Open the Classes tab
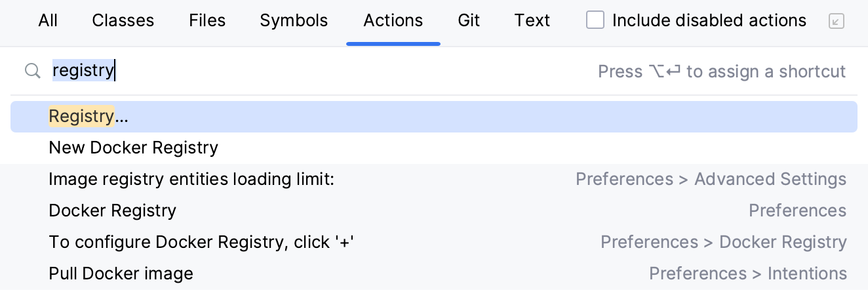 tap(123, 21)
